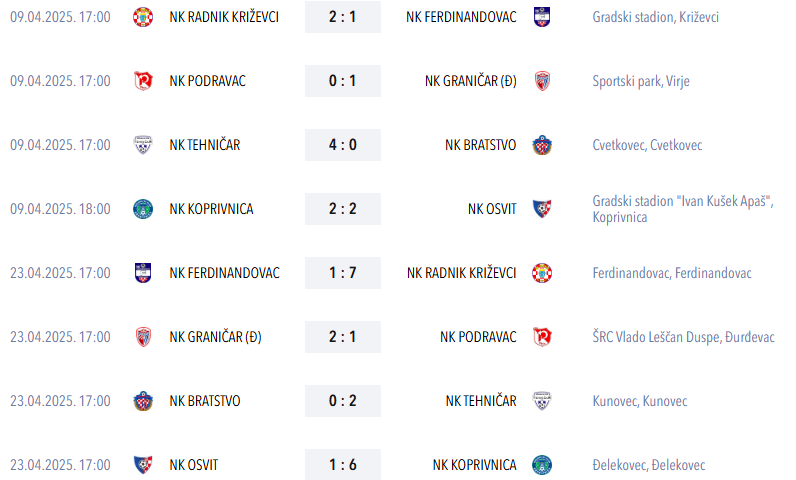Click NK Ferdinandovac crest in the 1:7 match
Image resolution: width=796 pixels, height=480 pixels.
pos(143,273)
